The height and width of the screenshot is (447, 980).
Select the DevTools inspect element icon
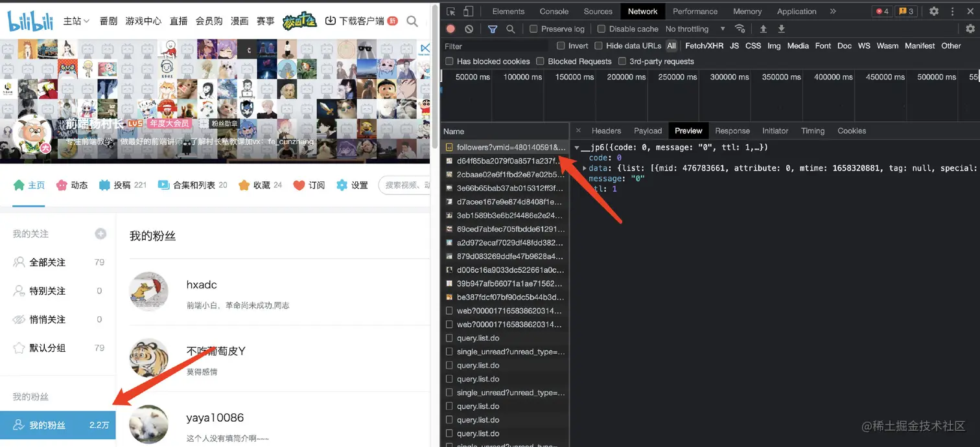point(451,11)
